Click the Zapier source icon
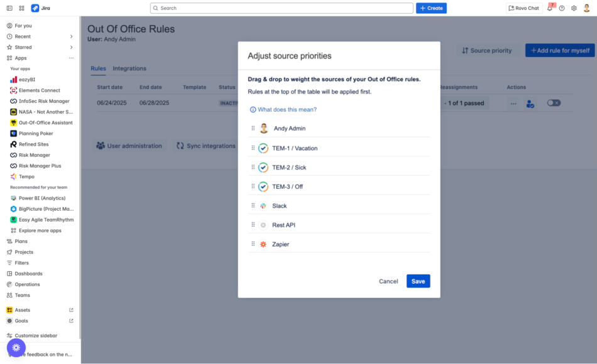The height and width of the screenshot is (364, 597). 263,244
